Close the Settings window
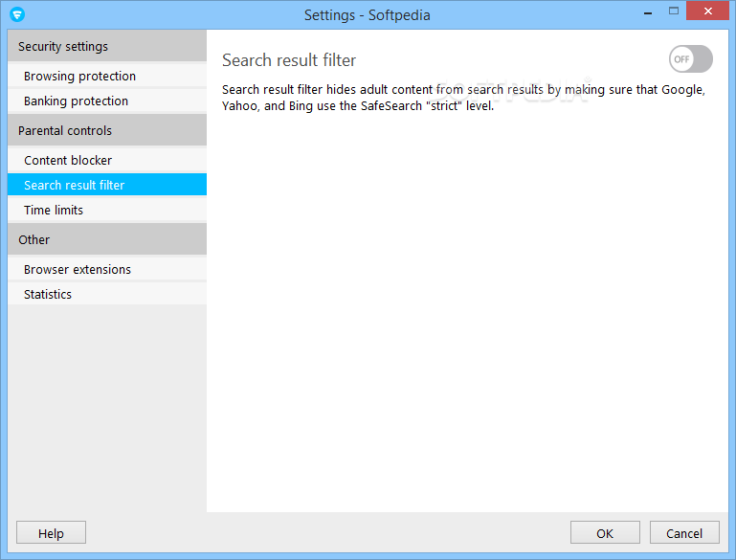This screenshot has width=736, height=560. coord(708,11)
